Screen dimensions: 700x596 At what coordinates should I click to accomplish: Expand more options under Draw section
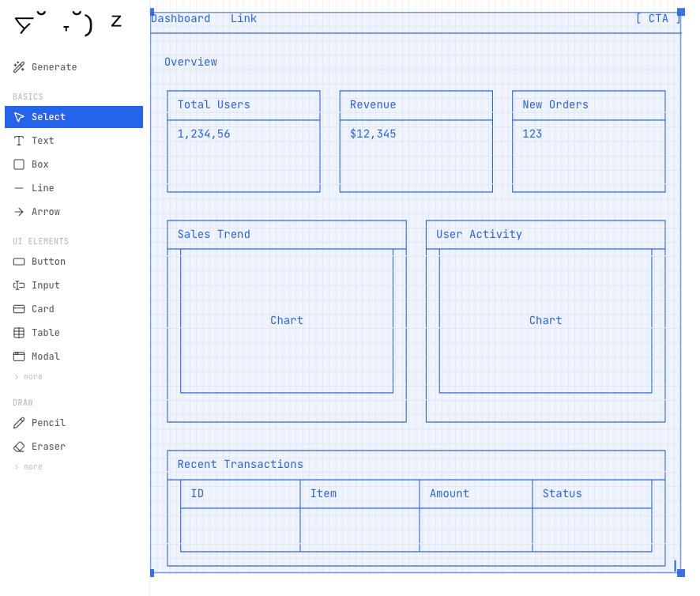click(28, 467)
